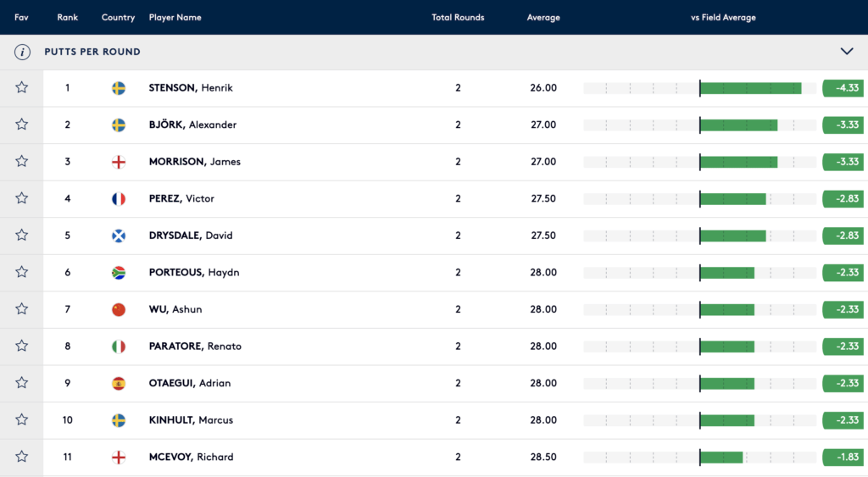
Task: Favorite Henrik Stenson with the star
Action: tap(22, 88)
